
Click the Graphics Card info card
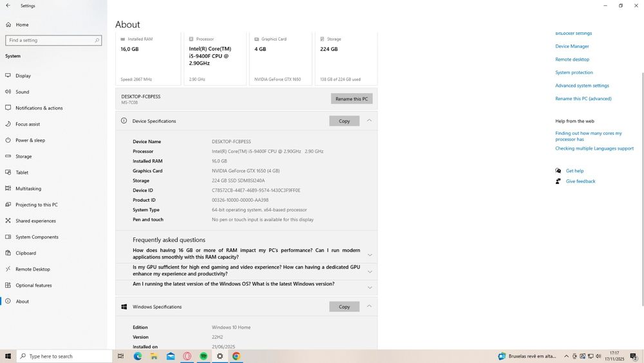pos(281,59)
